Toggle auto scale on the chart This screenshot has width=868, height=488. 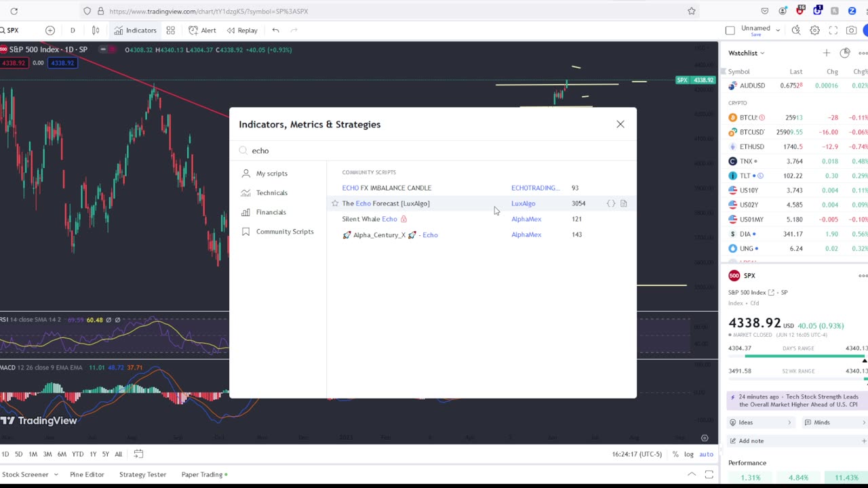pos(706,454)
